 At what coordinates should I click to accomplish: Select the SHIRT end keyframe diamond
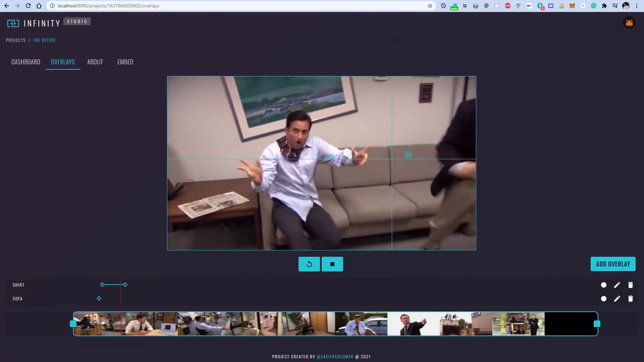(x=125, y=285)
